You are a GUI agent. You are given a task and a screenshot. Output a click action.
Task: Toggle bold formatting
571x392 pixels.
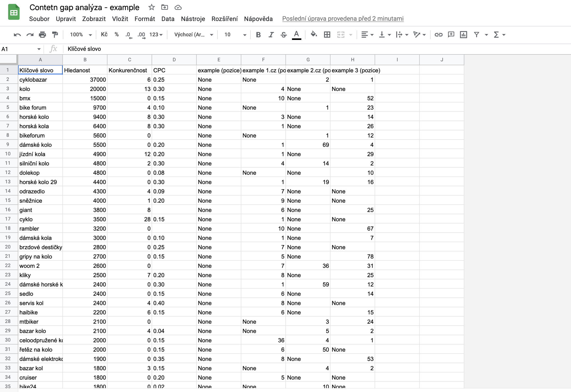258,35
